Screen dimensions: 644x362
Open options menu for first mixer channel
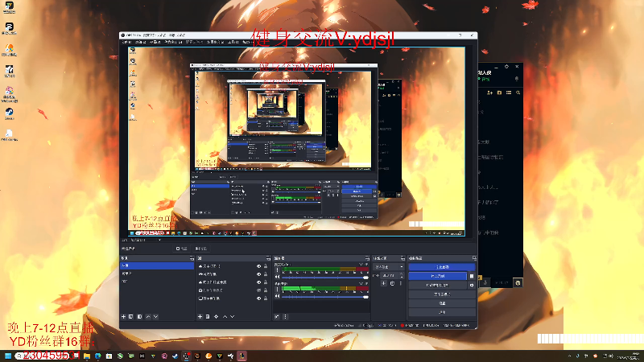pyautogui.click(x=277, y=270)
